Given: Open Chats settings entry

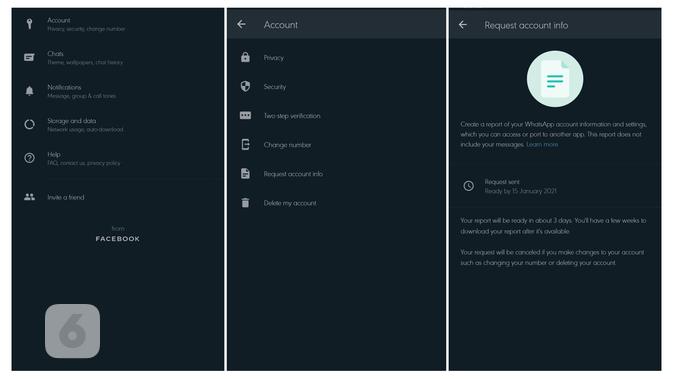Looking at the screenshot, I should click(118, 58).
